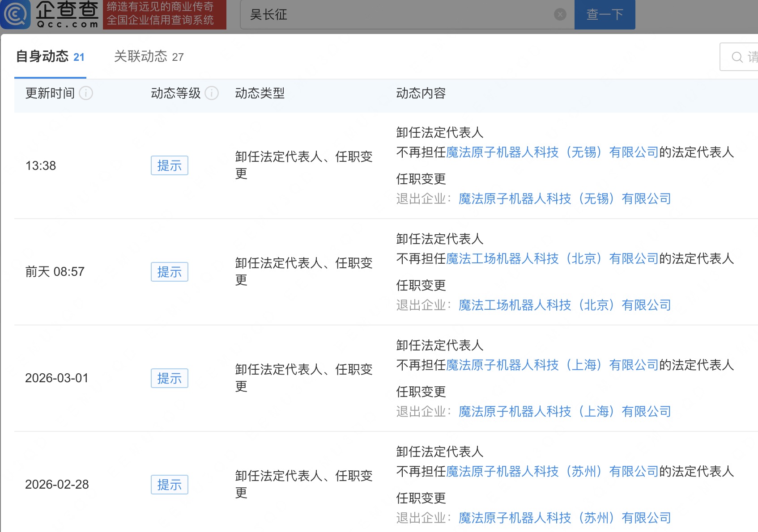Click the 提示 tag in 13:38 row
The height and width of the screenshot is (532, 758).
[x=169, y=165]
